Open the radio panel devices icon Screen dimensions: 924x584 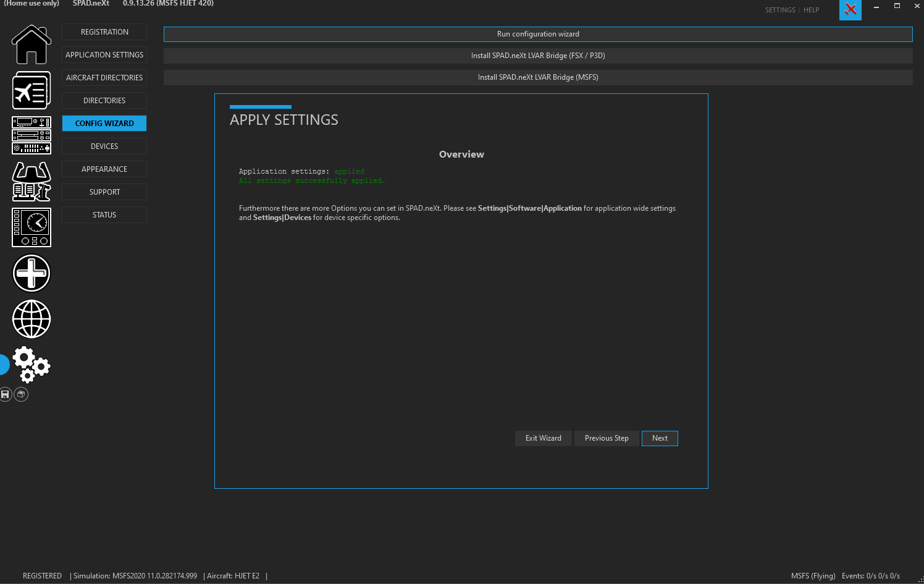pyautogui.click(x=31, y=135)
